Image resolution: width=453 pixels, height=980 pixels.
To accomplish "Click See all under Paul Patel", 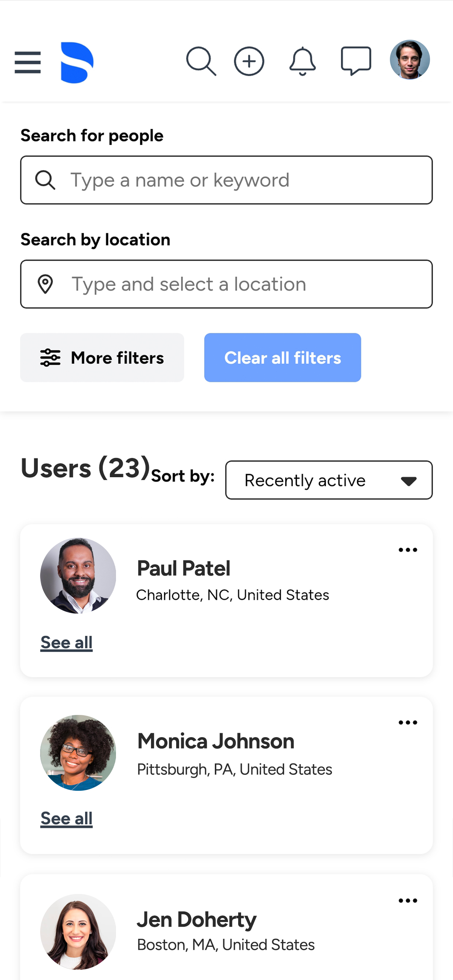I will click(67, 642).
